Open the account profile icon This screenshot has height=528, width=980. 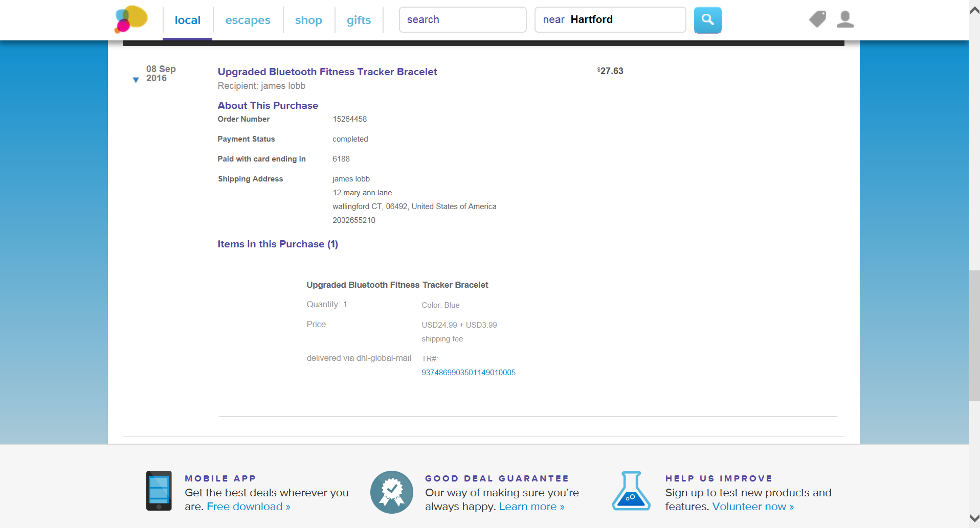844,19
